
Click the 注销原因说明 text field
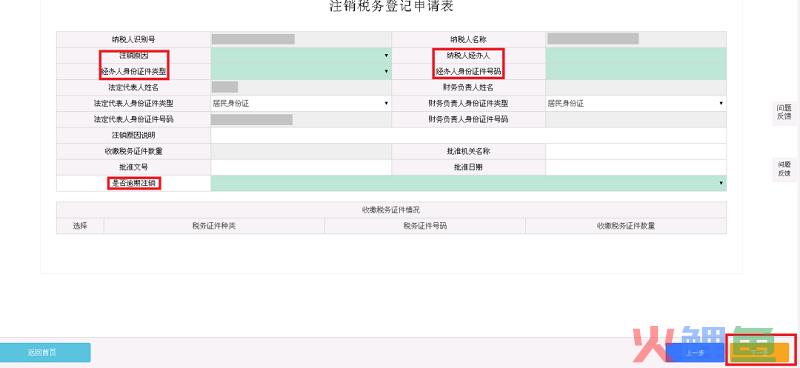pos(468,135)
